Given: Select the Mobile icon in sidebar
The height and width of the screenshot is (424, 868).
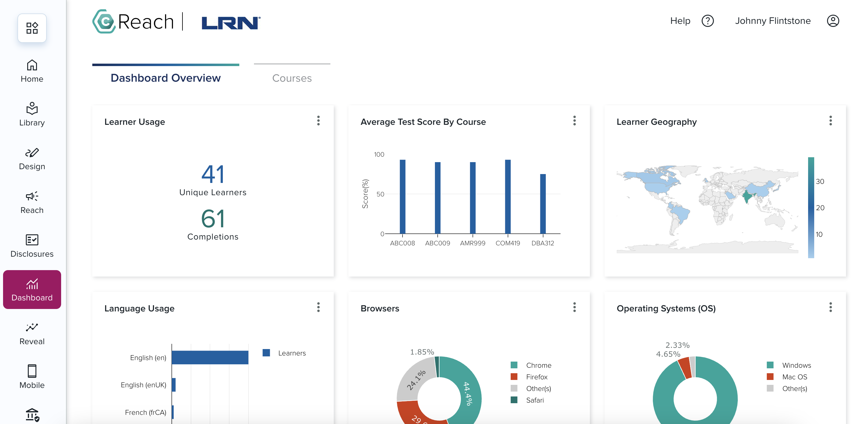Looking at the screenshot, I should (32, 374).
